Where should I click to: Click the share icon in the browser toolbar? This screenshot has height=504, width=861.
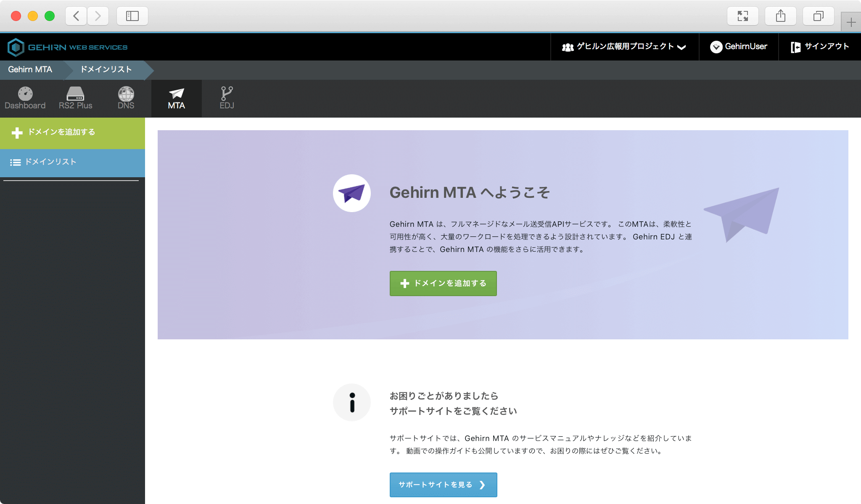click(781, 16)
